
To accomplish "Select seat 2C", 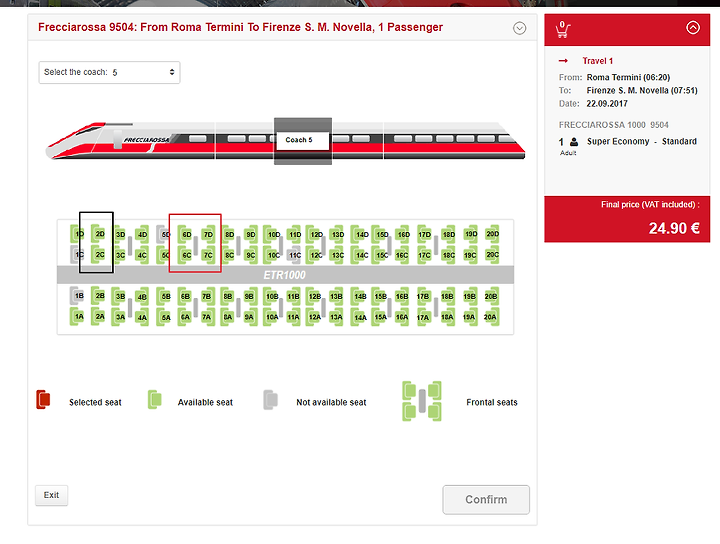I will [x=99, y=254].
